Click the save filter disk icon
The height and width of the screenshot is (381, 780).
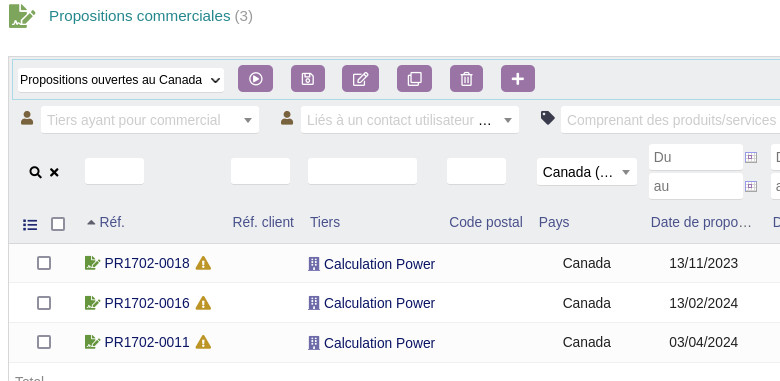coord(308,79)
